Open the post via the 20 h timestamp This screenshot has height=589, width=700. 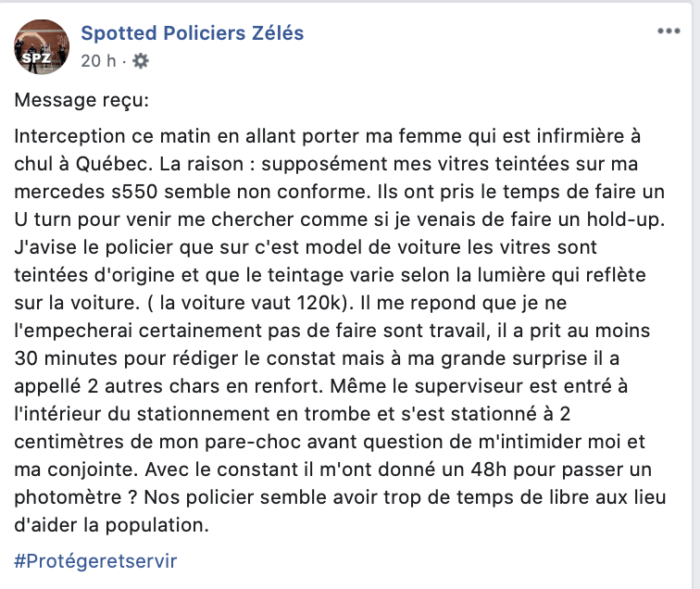point(98,61)
